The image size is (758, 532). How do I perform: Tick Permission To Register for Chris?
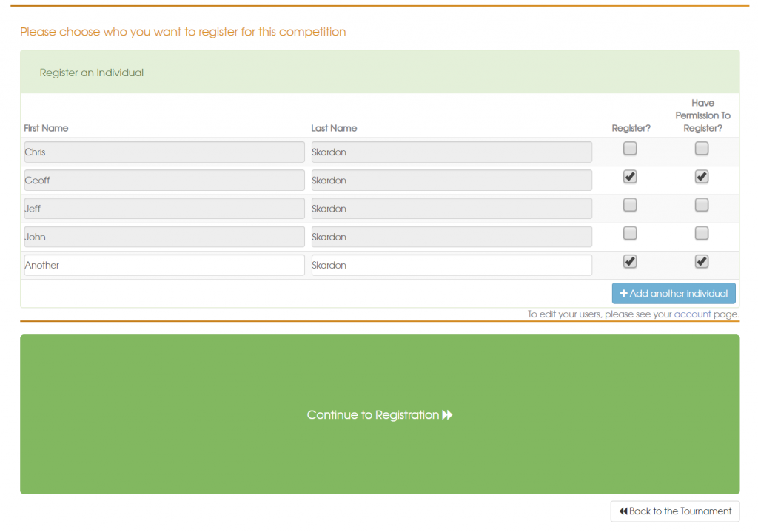coord(702,148)
